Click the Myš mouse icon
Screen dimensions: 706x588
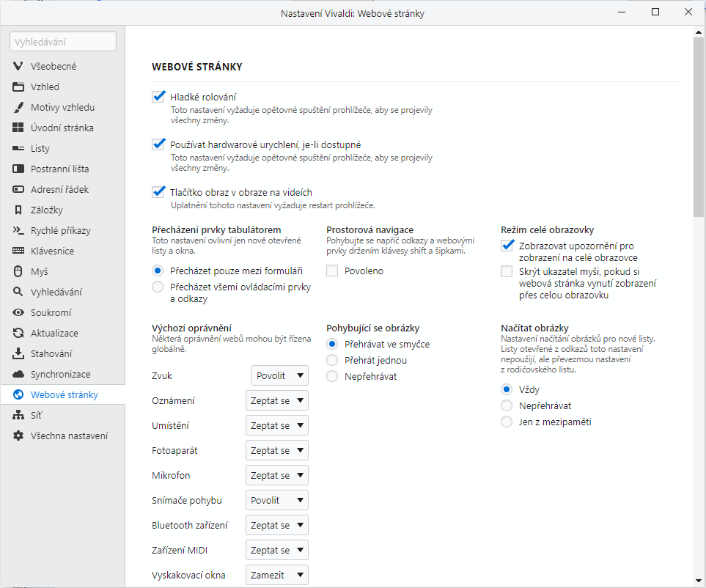(18, 271)
